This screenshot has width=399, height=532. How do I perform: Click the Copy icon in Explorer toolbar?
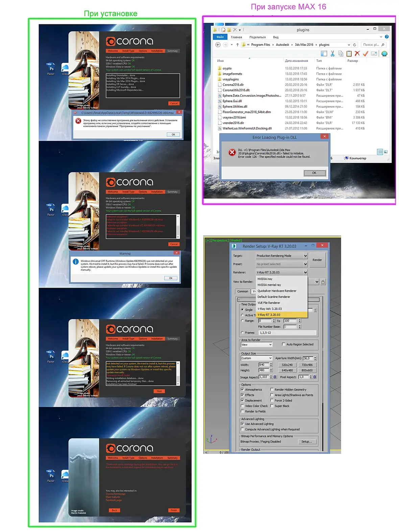[x=341, y=54]
